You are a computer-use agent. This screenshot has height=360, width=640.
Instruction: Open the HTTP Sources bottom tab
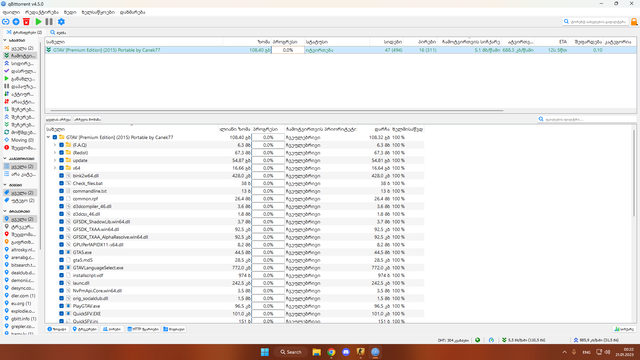click(x=142, y=329)
